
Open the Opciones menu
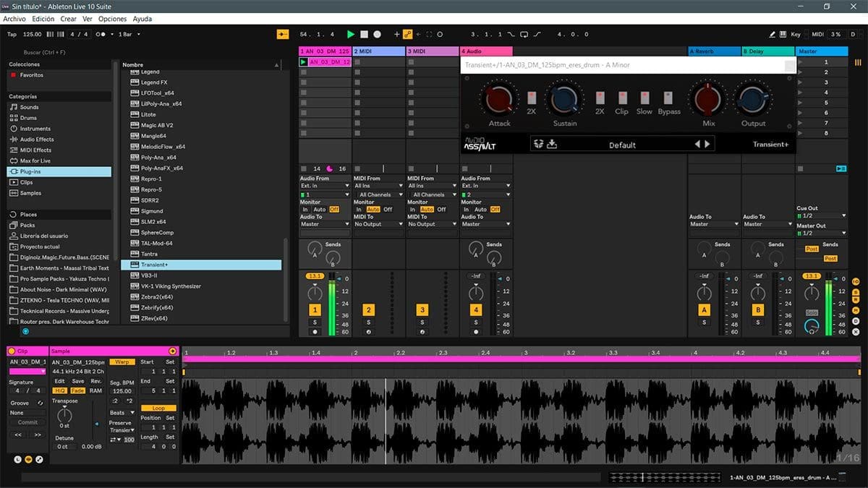click(112, 19)
